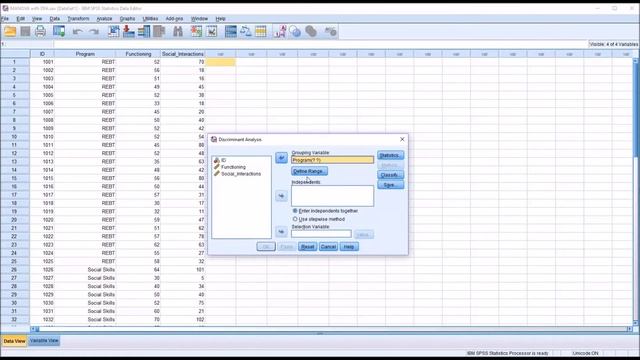Open the Classify options in dialog
The width and height of the screenshot is (640, 360).
(x=391, y=175)
